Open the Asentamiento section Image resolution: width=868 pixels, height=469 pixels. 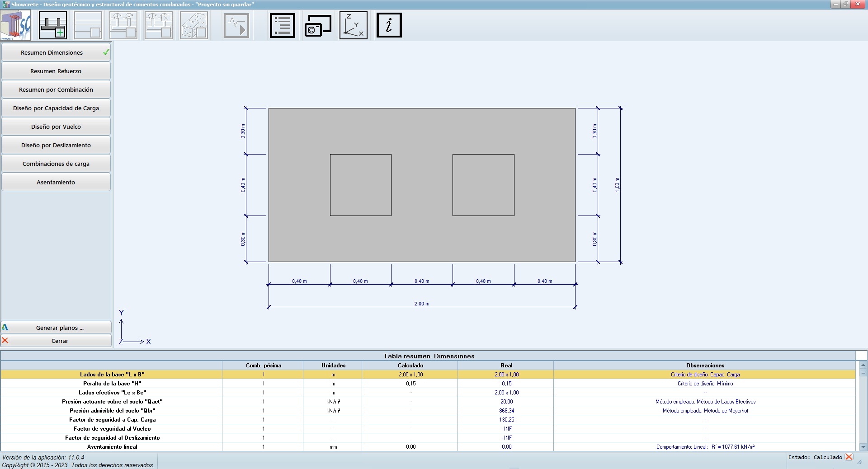(x=56, y=182)
